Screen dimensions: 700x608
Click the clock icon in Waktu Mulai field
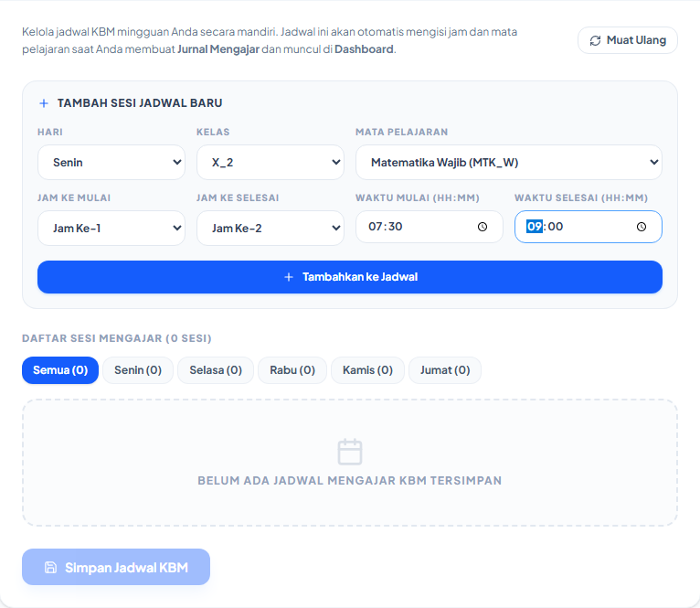pyautogui.click(x=483, y=227)
